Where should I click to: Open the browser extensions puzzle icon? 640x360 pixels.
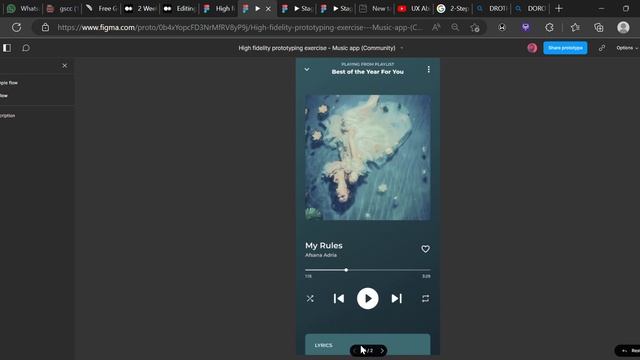(x=549, y=27)
